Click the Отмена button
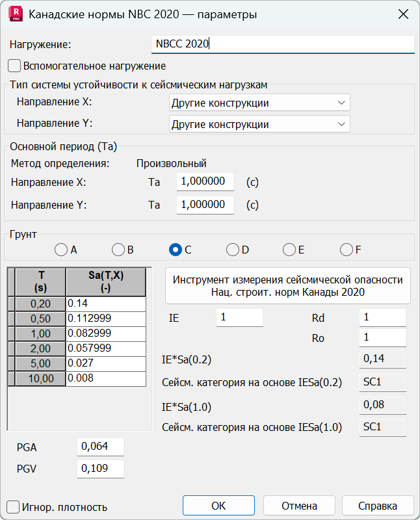The image size is (420, 520). (x=299, y=506)
